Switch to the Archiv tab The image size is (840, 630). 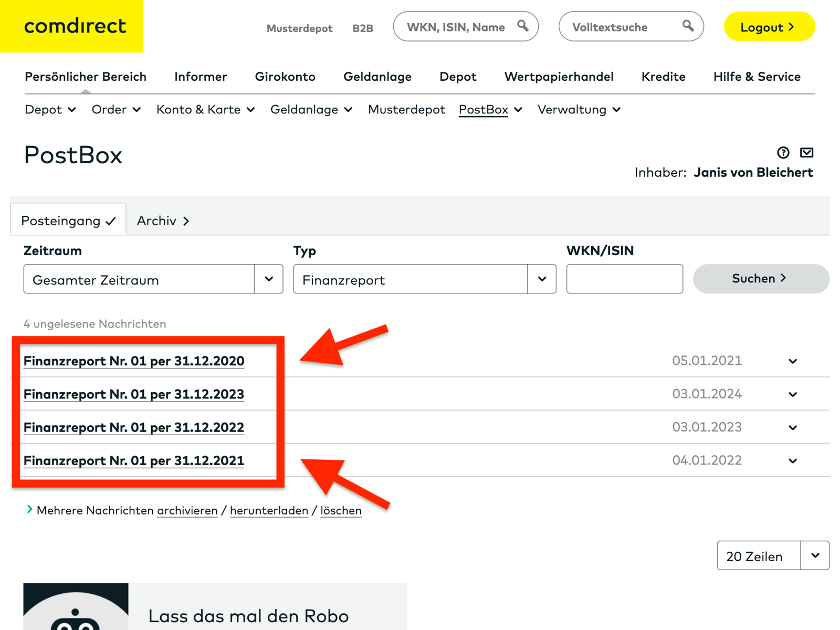coord(157,221)
